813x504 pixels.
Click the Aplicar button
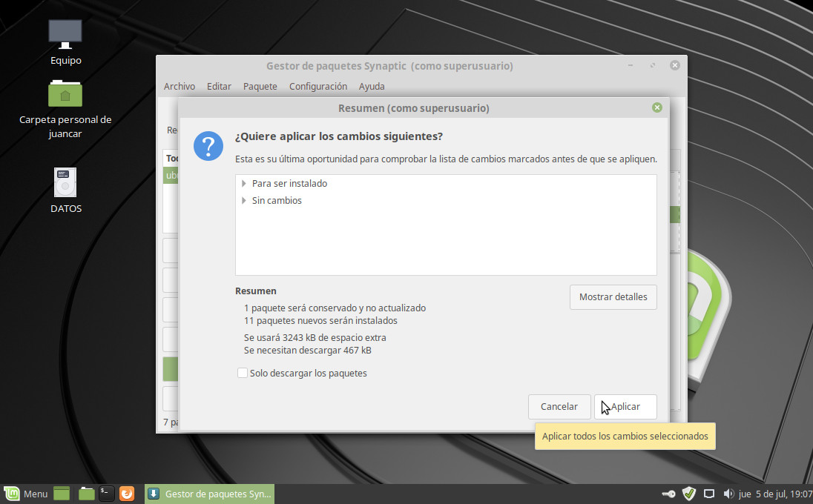[x=625, y=406]
